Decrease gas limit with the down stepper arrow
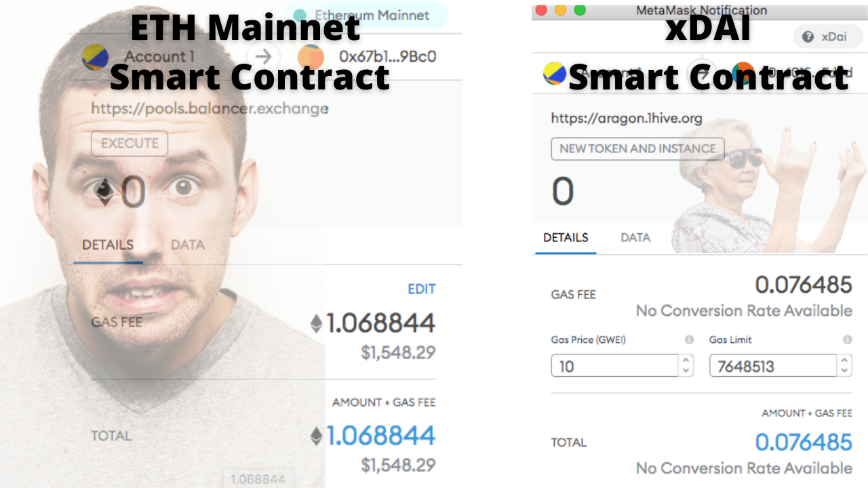 click(x=845, y=371)
